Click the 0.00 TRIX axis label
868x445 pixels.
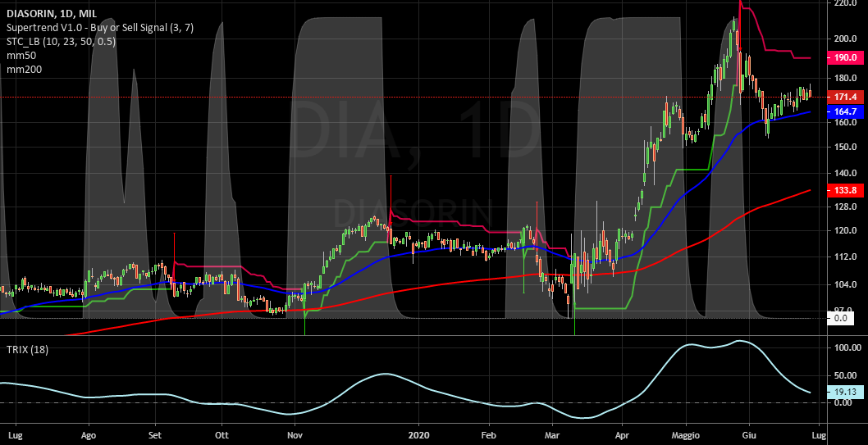pyautogui.click(x=845, y=402)
